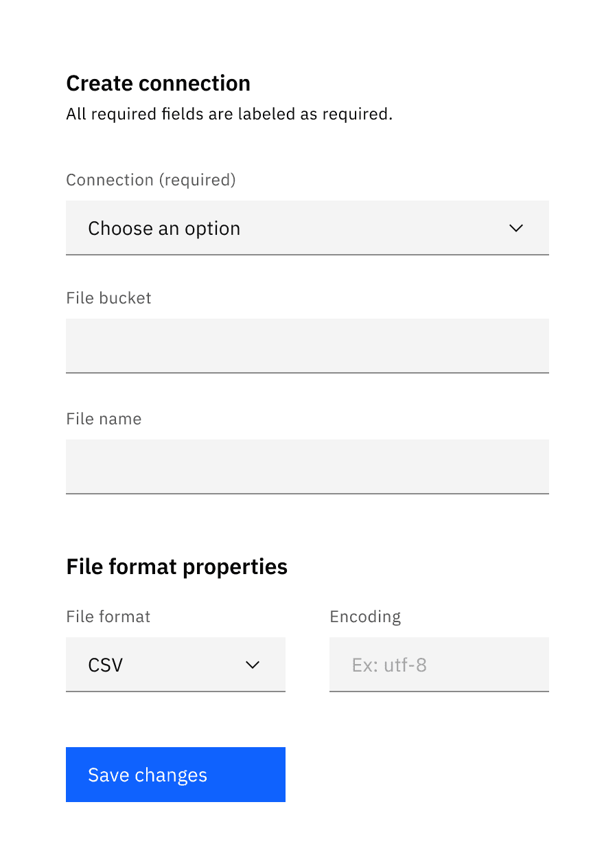The image size is (615, 868).
Task: Click the File format properties heading
Action: pos(176,567)
